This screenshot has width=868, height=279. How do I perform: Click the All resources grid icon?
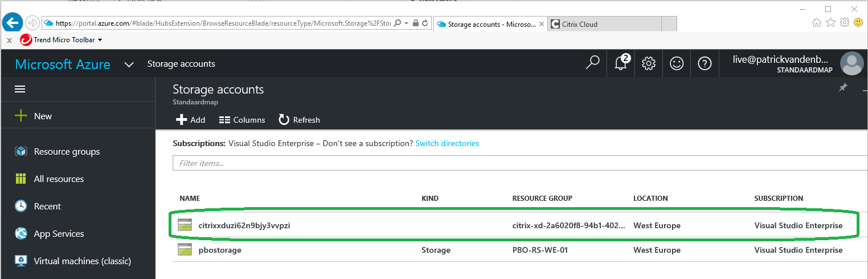[x=21, y=179]
